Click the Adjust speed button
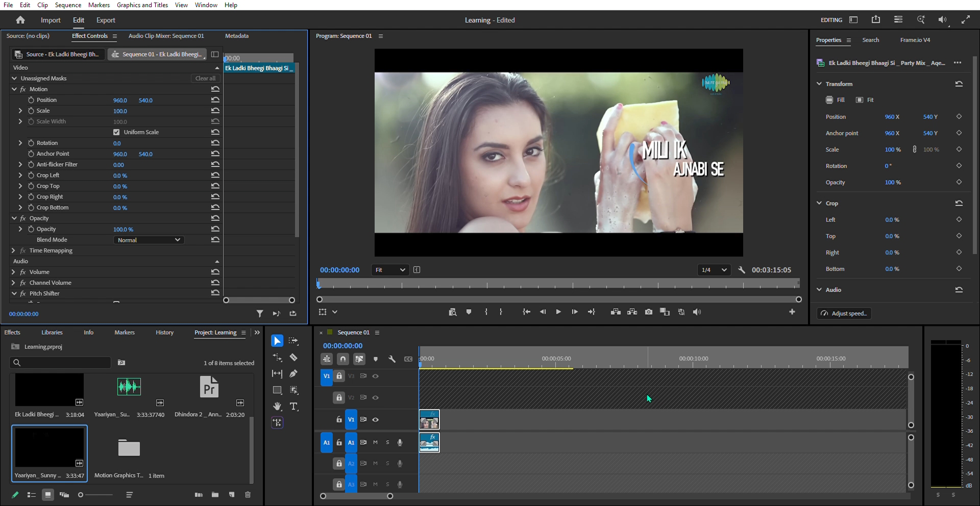980x506 pixels. (x=844, y=313)
